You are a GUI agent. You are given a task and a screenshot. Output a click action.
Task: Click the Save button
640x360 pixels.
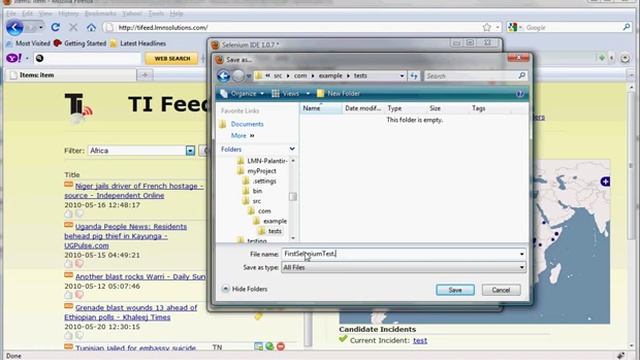coord(455,290)
